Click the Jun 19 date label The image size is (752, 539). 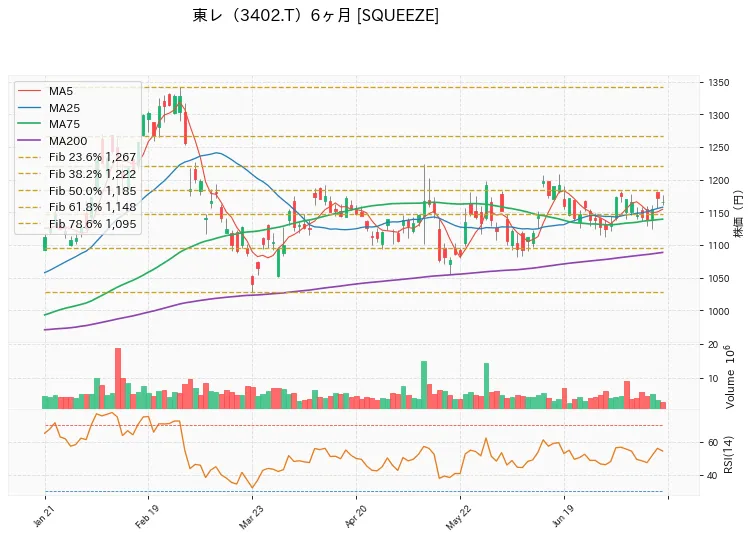click(x=563, y=516)
